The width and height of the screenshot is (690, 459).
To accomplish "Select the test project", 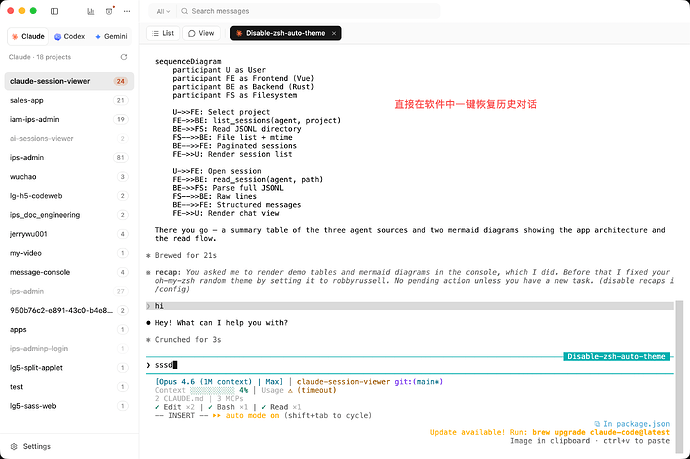I will 69,387.
